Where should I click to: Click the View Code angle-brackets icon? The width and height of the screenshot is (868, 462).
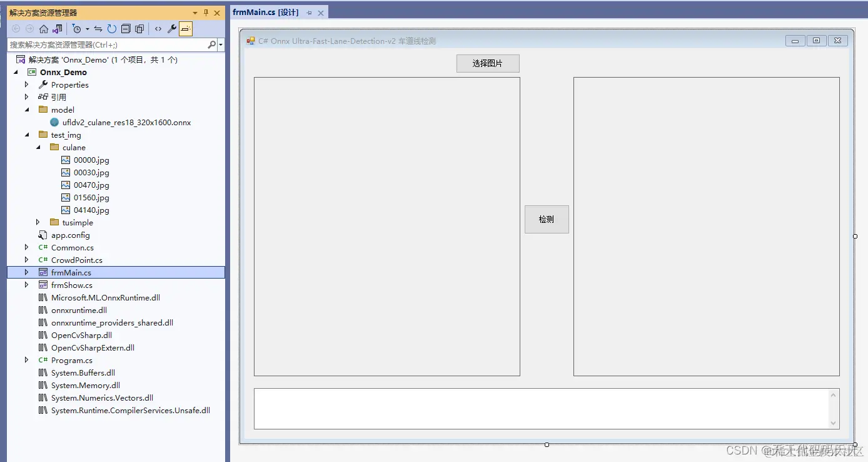pos(158,29)
